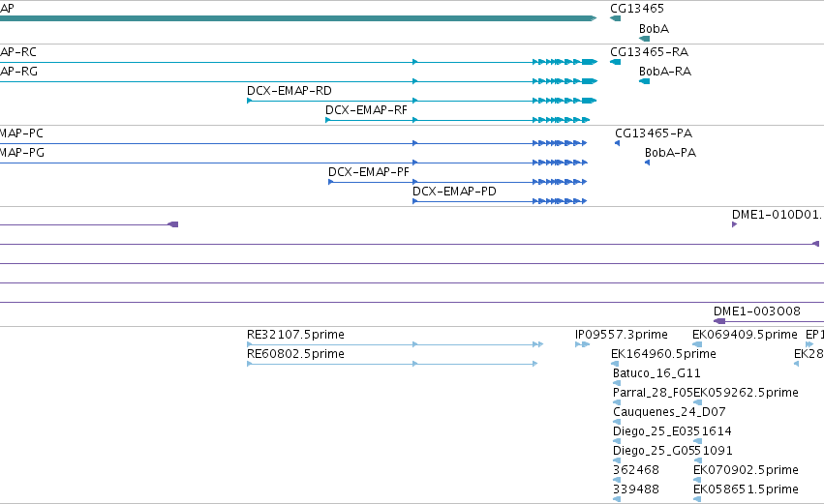This screenshot has height=504, width=824.
Task: Click the Cauquenes_24_D07 arrow glyph
Action: [x=617, y=422]
